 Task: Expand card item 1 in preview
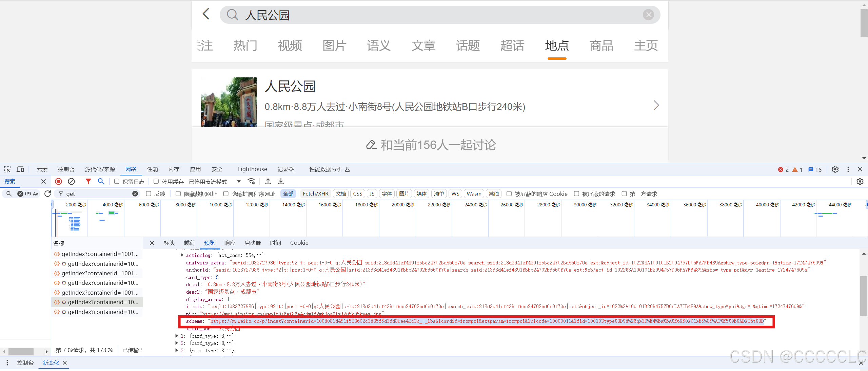point(177,336)
